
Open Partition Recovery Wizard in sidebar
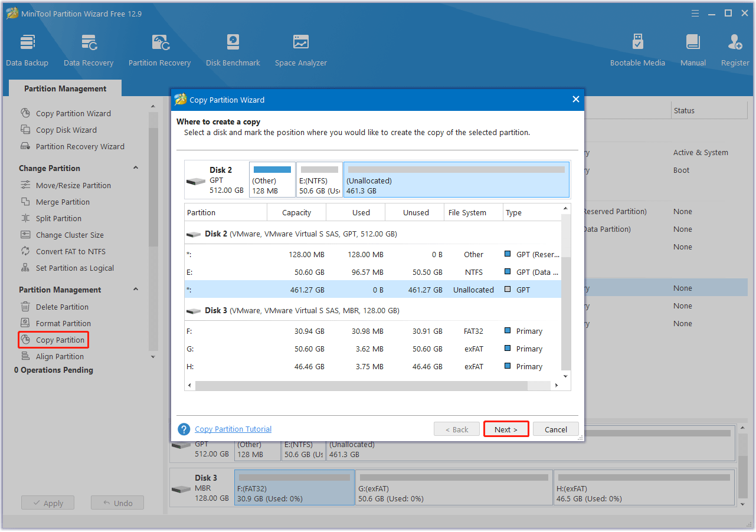pos(73,146)
